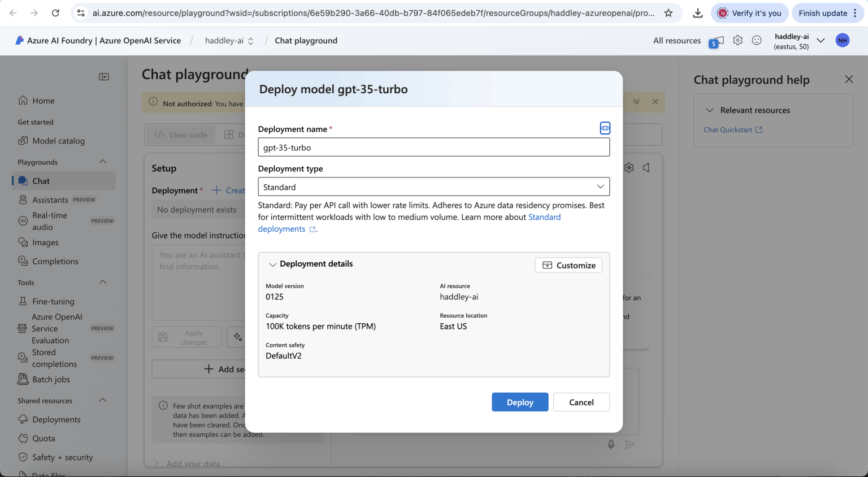
Task: Click the Deploy button
Action: [519, 402]
